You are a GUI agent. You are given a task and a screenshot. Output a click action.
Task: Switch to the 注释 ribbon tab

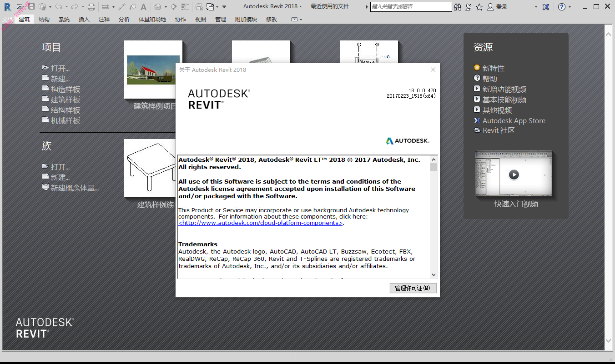click(x=104, y=20)
